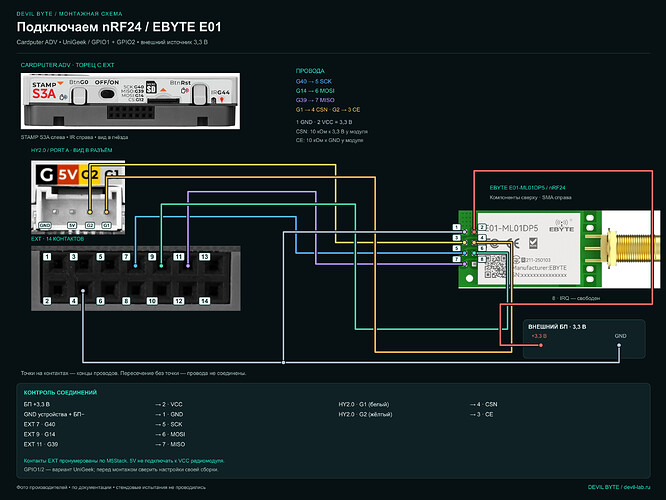Click EXT connector pin number 5

point(100,257)
